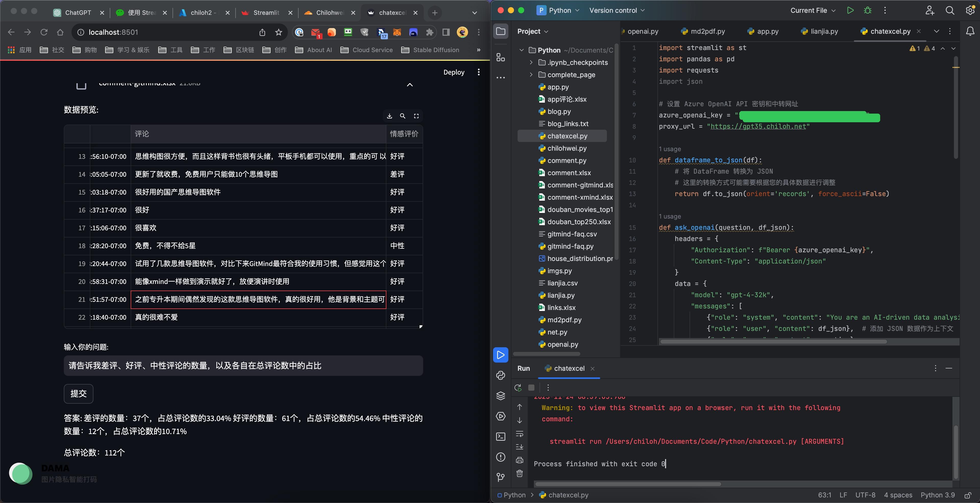Show more Chrome bookmarks chevron

tap(479, 50)
